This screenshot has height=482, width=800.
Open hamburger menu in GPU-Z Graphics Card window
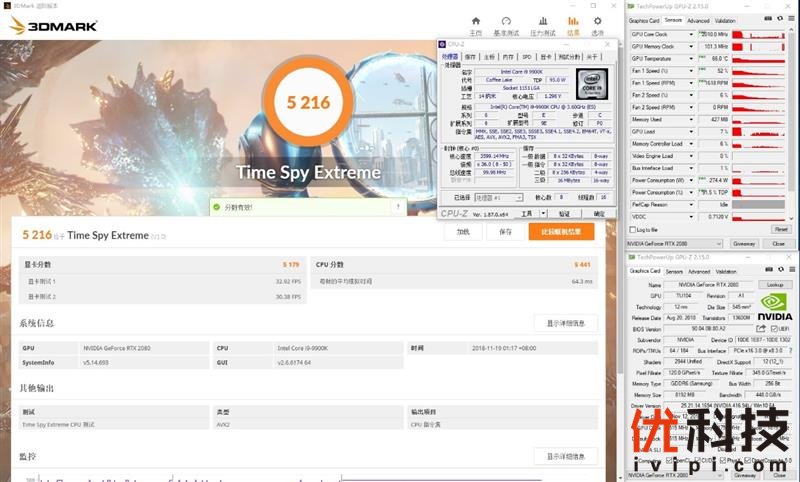[792, 269]
